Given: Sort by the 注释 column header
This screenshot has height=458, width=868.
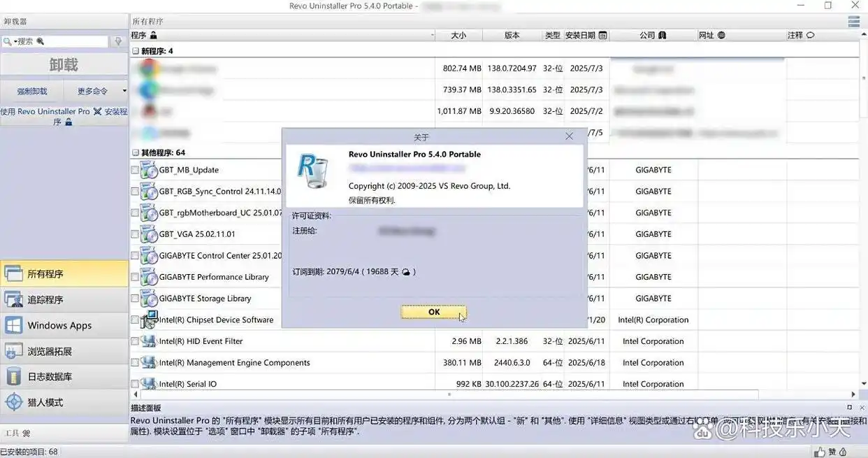Looking at the screenshot, I should (x=822, y=35).
